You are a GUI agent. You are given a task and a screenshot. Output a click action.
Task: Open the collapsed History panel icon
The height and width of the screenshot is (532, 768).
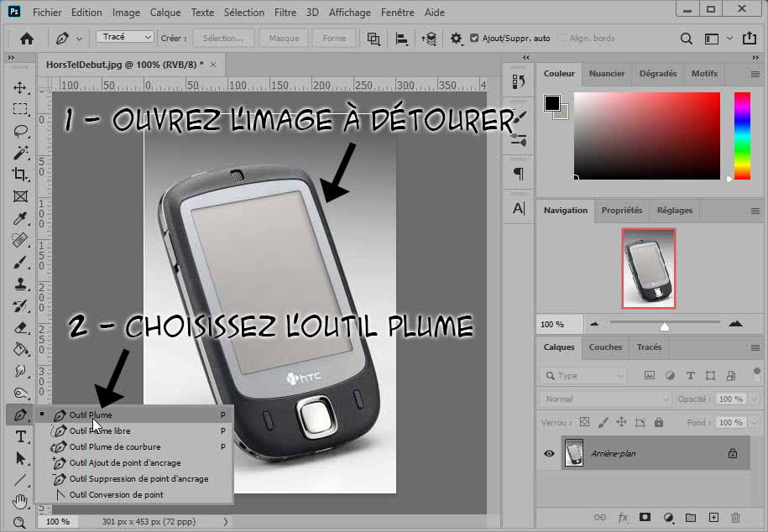[x=518, y=81]
